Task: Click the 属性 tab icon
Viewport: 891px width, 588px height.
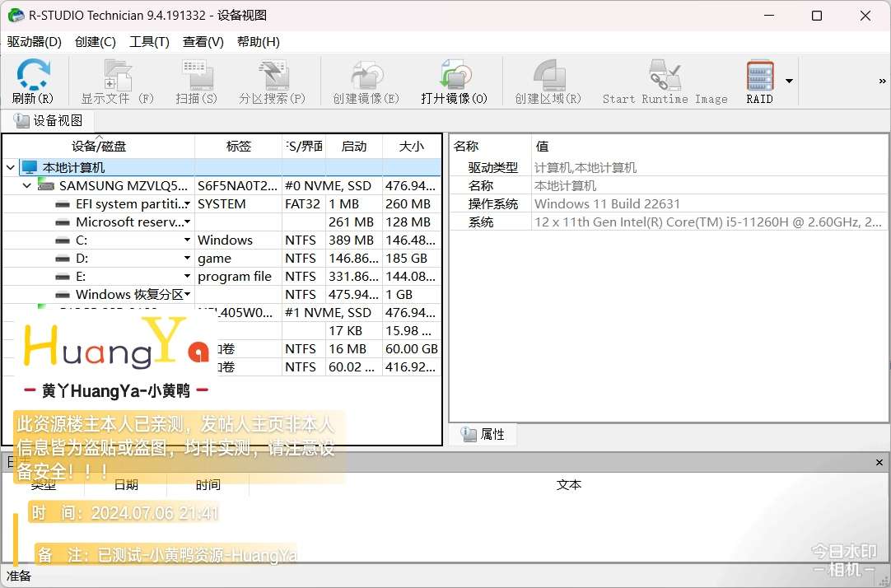Action: pyautogui.click(x=469, y=435)
